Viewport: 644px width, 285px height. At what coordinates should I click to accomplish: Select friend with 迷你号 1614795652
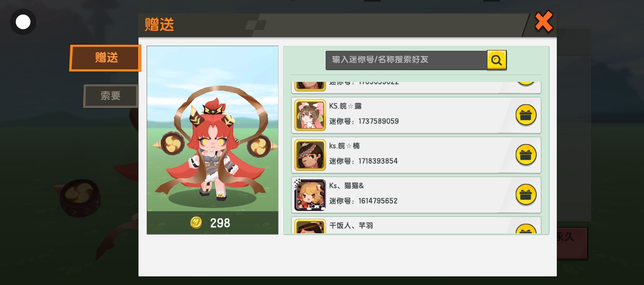(416, 195)
